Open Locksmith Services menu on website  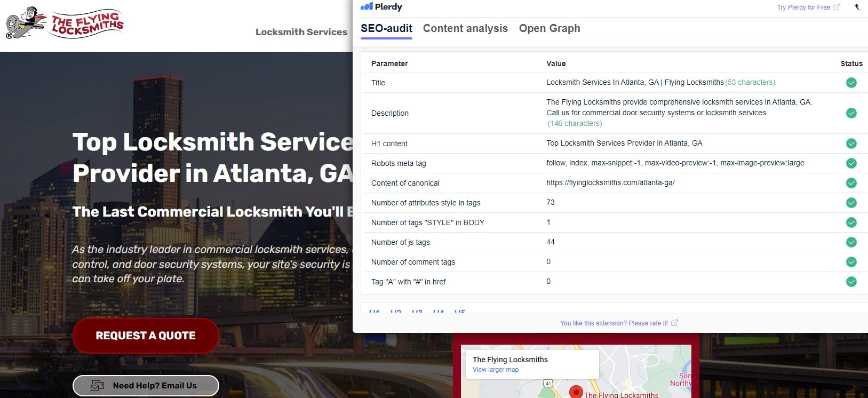(x=301, y=32)
